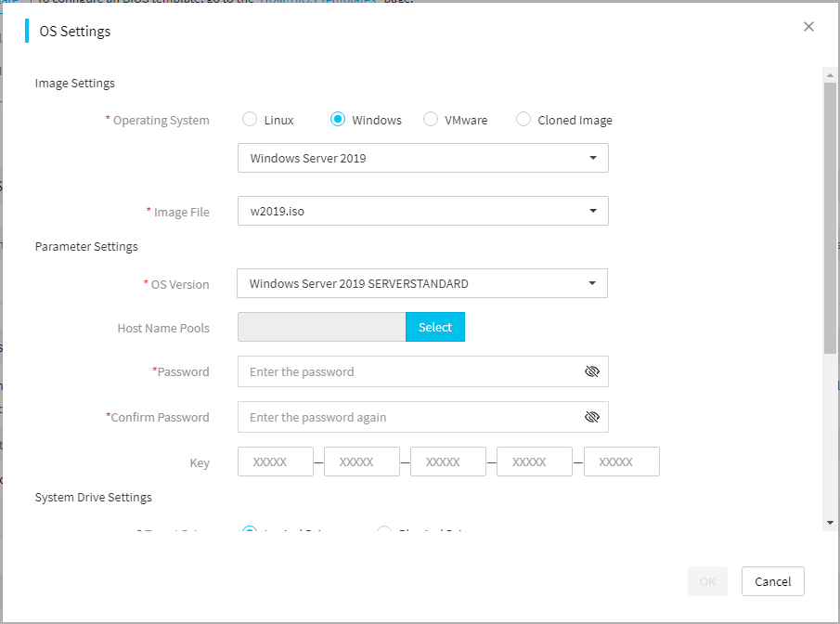Click the Parameter Settings section heading
840x624 pixels.
[x=86, y=247]
